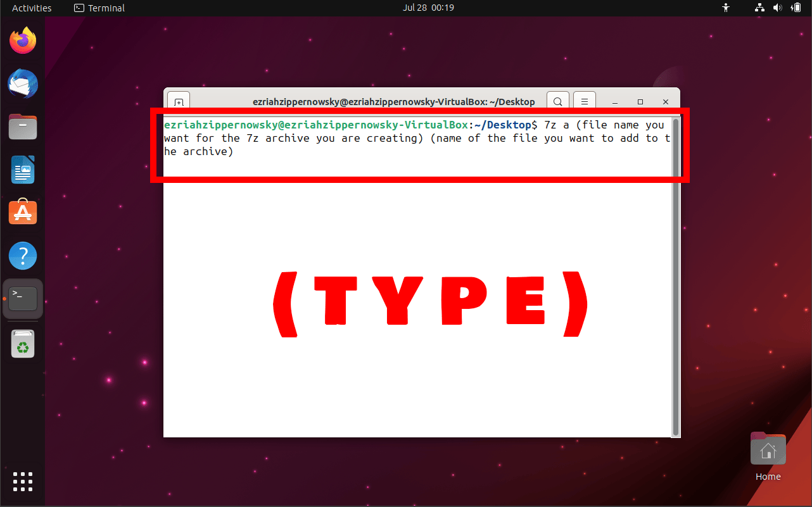Start LibreOffice Writer from the dock
Viewport: 812px width, 507px height.
pyautogui.click(x=22, y=170)
